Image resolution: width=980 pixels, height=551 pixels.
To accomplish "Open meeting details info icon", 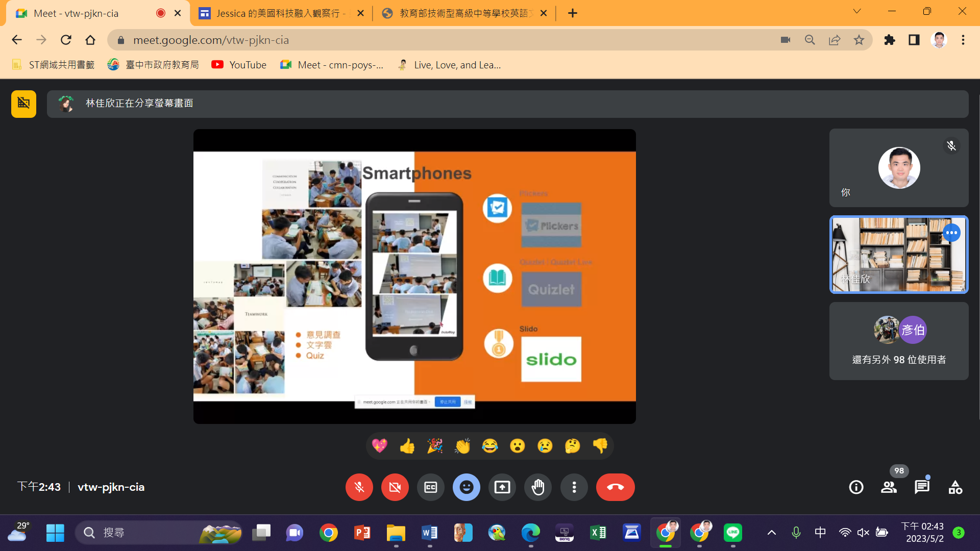I will point(856,487).
